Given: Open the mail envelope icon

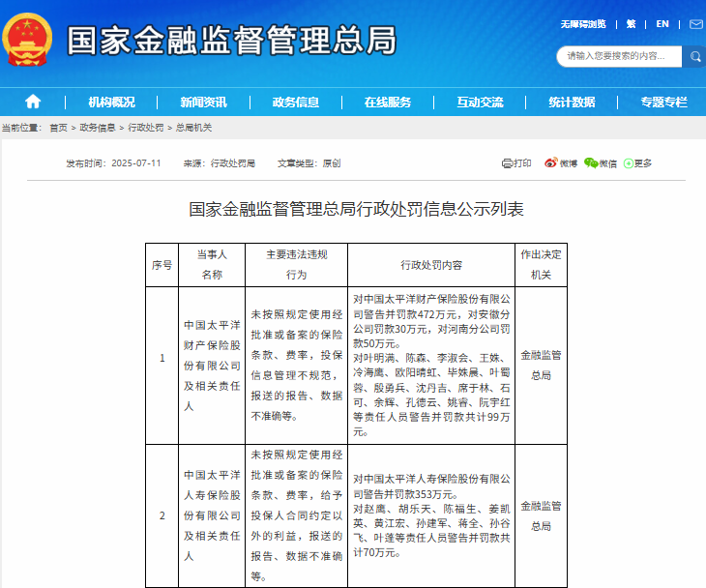Looking at the screenshot, I should tap(696, 24).
